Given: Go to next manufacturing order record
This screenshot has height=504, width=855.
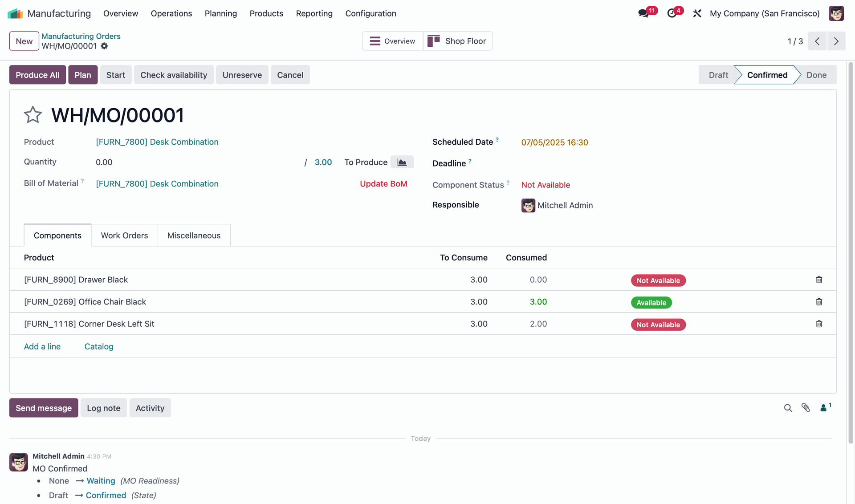Looking at the screenshot, I should coord(836,41).
